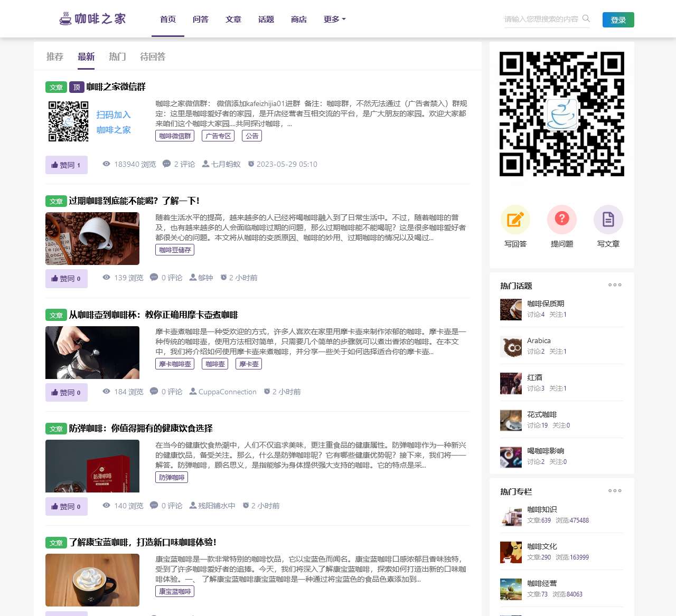Screen dimensions: 676x616
Task: Click the sidebar QR code image
Action: [x=562, y=114]
